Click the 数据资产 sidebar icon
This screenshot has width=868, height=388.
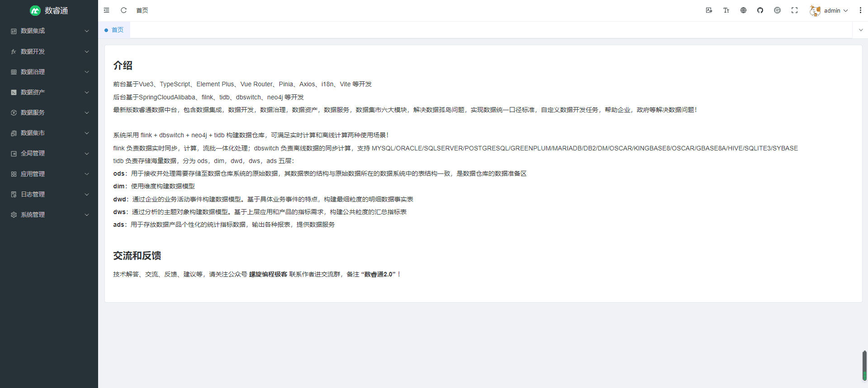tap(14, 92)
